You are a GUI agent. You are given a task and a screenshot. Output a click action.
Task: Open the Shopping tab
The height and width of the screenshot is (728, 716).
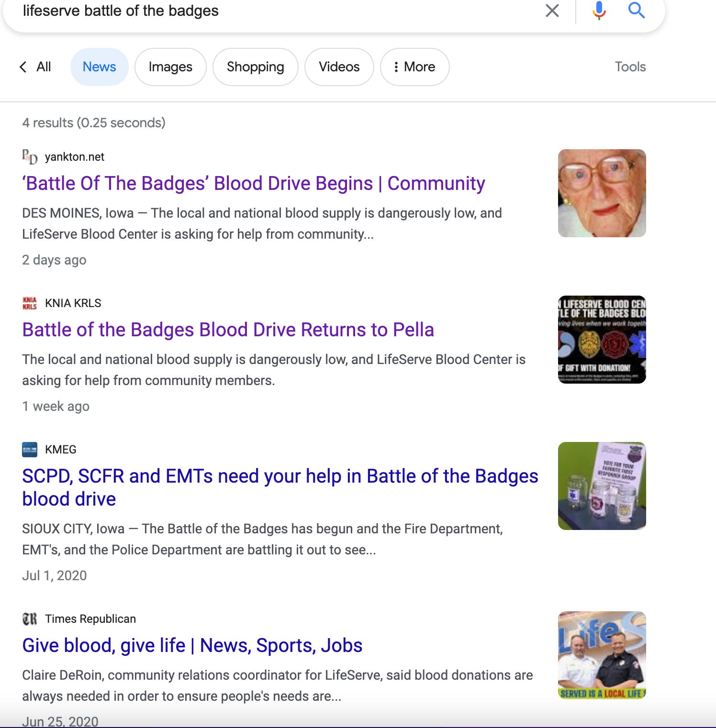256,67
